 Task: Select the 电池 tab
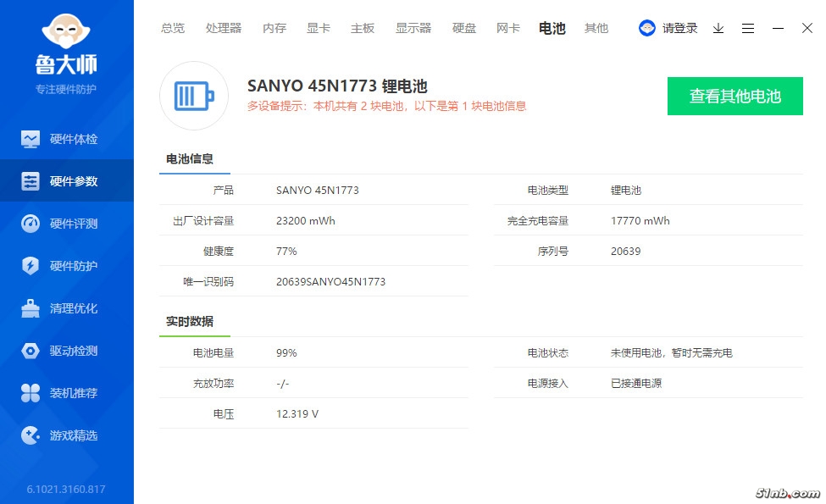[x=552, y=28]
